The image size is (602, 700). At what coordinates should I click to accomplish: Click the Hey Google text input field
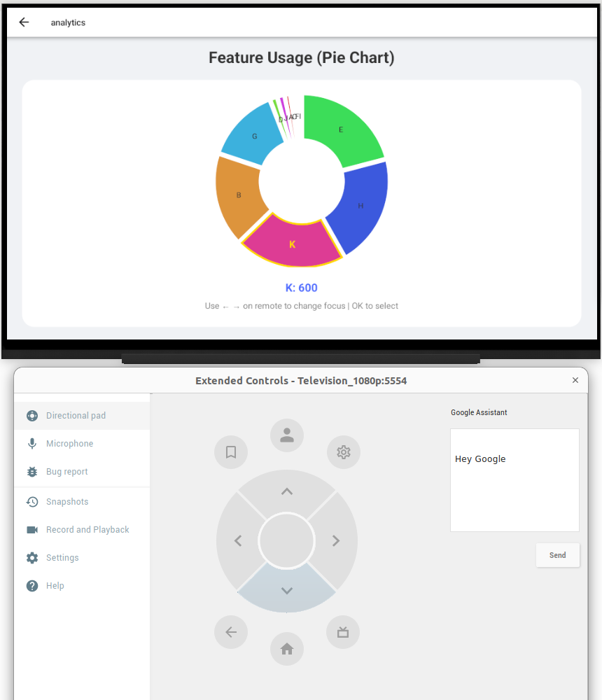pyautogui.click(x=514, y=479)
